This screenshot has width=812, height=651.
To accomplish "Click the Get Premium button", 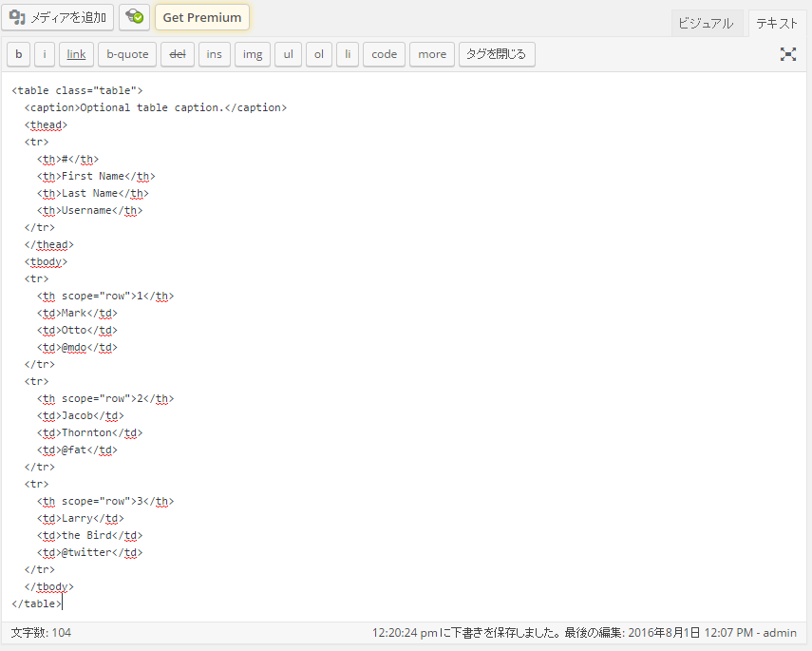I will (x=202, y=17).
